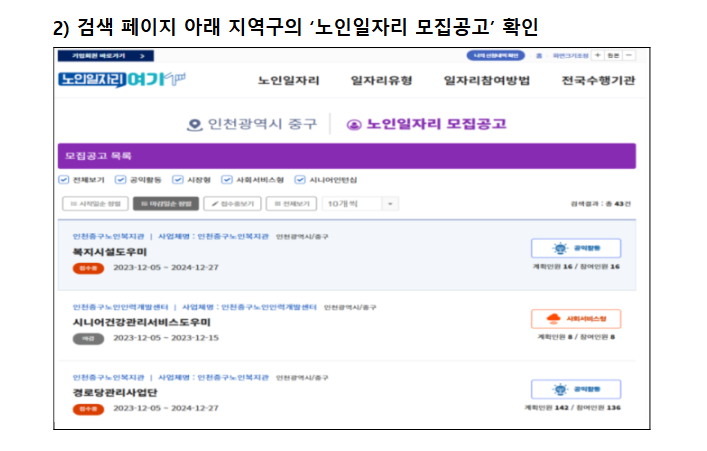Viewport: 707px width, 451px height.
Task: Open the 시니어건강관리서비스도우미 posting title
Action: (x=142, y=322)
